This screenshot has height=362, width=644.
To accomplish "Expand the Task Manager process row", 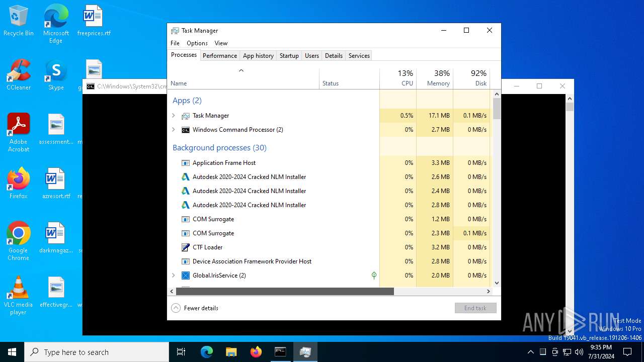I will coord(174,116).
